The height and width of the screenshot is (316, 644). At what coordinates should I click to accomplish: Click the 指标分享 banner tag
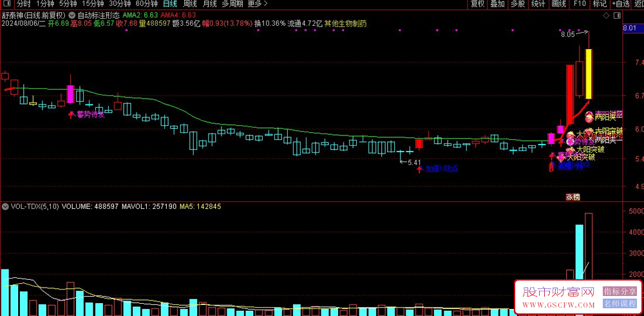[x=620, y=291]
